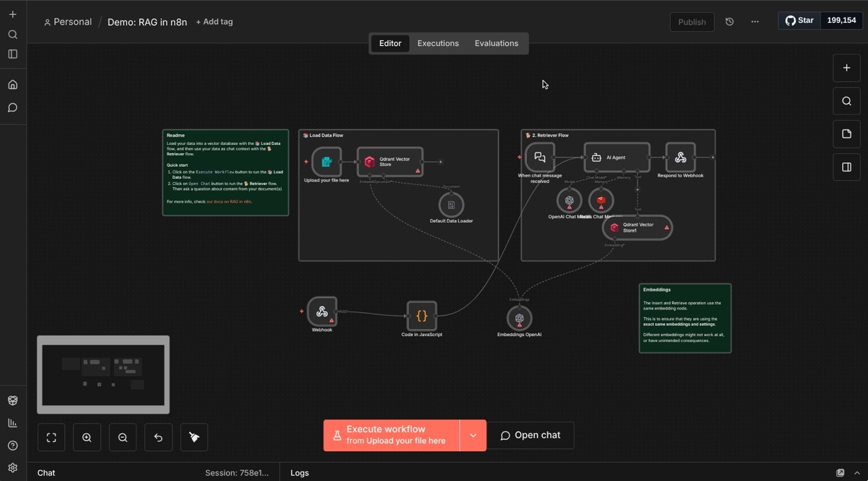
Task: Click Add tag next to workflow name
Action: click(214, 22)
